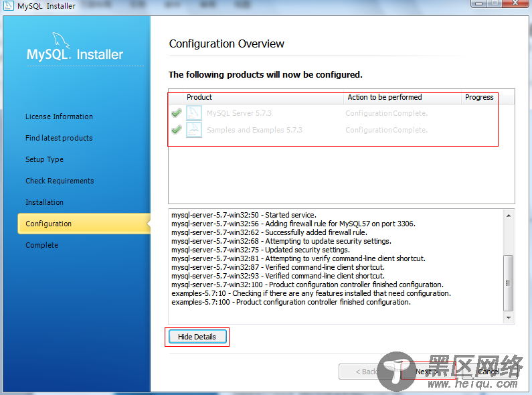The width and height of the screenshot is (532, 395).
Task: Click the log scrollbar down arrow
Action: click(509, 317)
